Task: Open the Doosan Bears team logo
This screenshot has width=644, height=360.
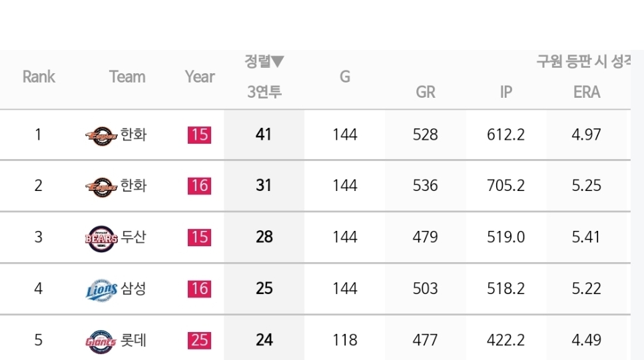Action: click(101, 238)
